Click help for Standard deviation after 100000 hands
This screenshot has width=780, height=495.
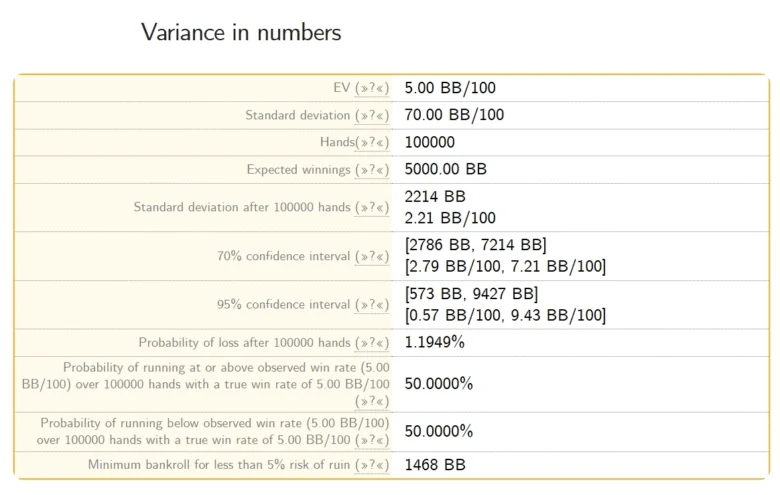pyautogui.click(x=372, y=207)
